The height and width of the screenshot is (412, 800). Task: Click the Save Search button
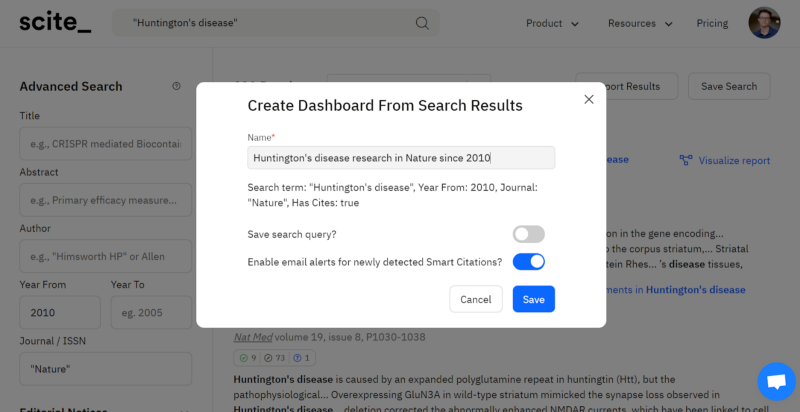(728, 86)
